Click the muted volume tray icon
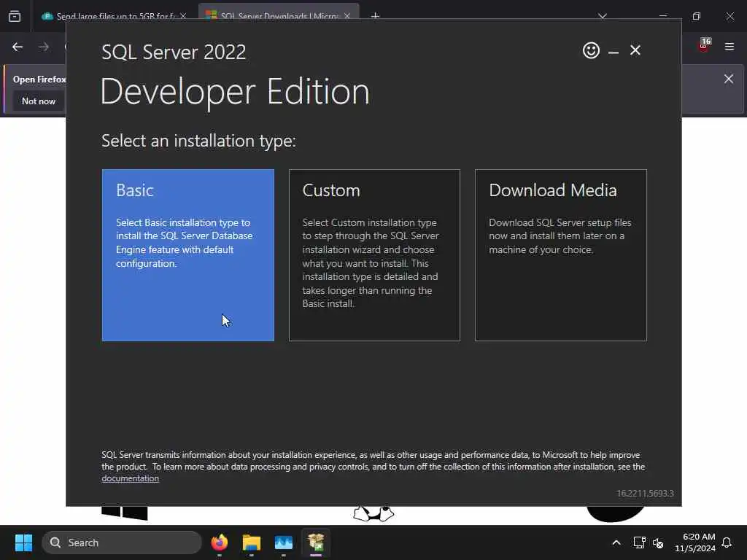Screen dimensions: 747x560 [659, 542]
